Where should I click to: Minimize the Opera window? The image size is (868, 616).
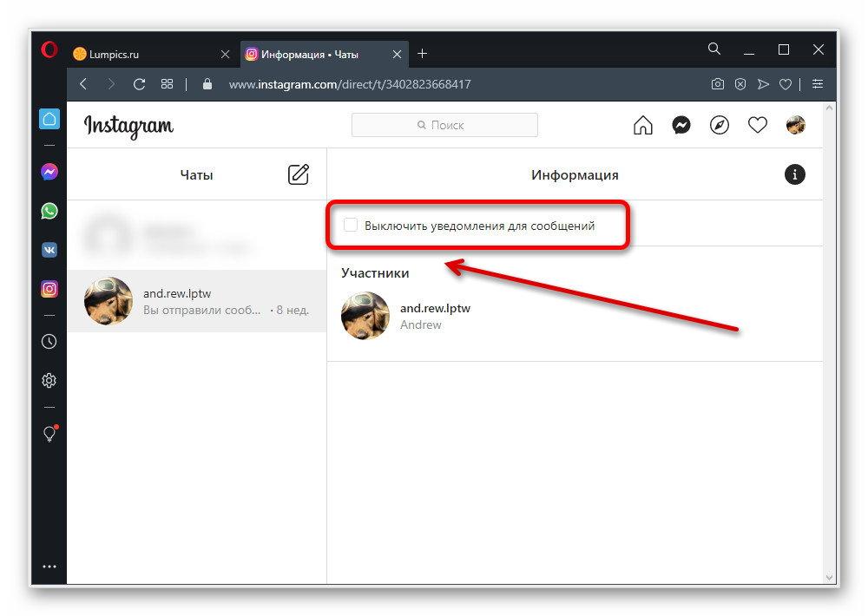coord(749,50)
